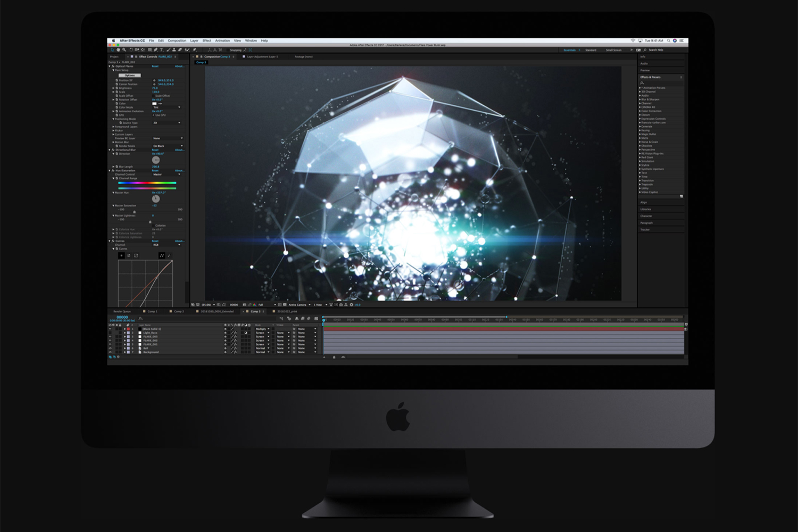This screenshot has width=798, height=532.
Task: Select the Hand tool
Action: point(118,50)
